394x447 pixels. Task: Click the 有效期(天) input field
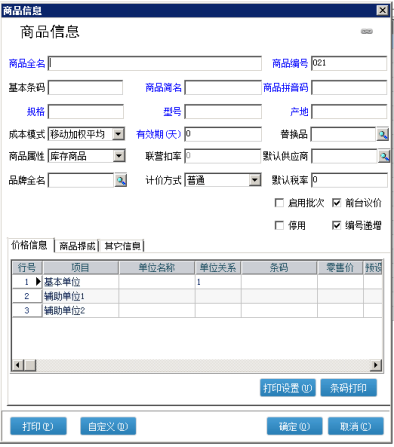point(223,134)
